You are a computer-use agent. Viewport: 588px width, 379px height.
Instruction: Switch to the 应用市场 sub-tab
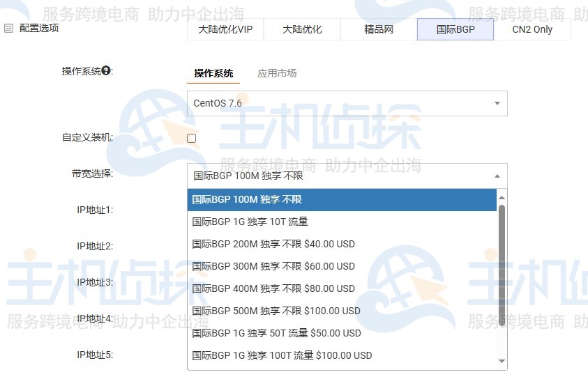[x=277, y=73]
